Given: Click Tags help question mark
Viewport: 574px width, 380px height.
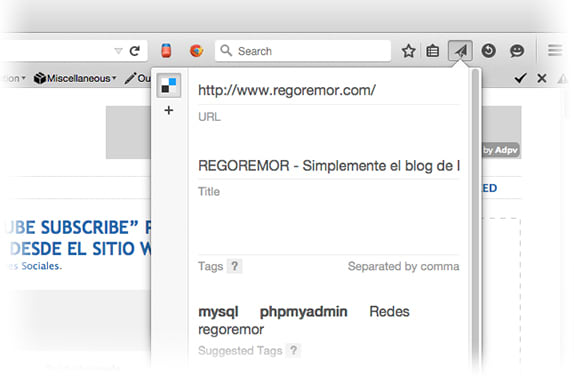Looking at the screenshot, I should click(234, 266).
